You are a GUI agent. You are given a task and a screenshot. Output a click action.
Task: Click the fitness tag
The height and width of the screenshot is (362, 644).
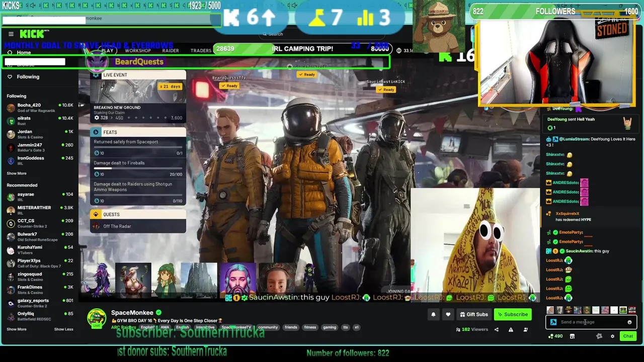point(310,327)
